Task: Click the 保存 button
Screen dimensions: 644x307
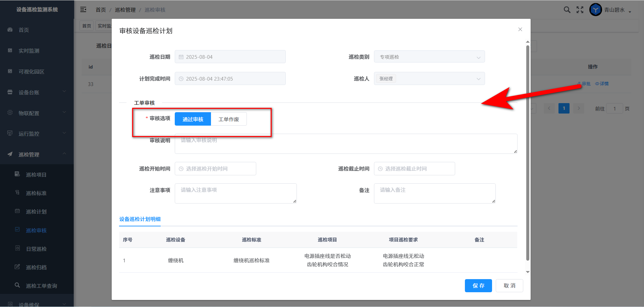Action: pos(478,286)
